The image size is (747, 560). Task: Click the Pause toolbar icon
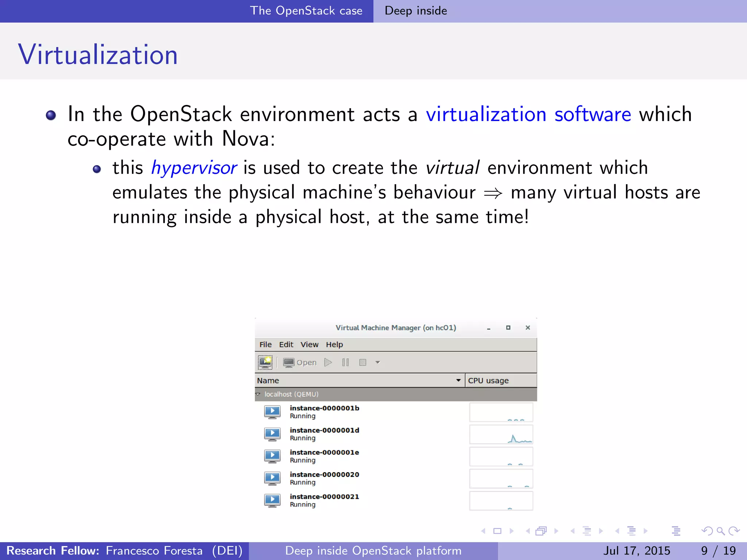pos(345,362)
